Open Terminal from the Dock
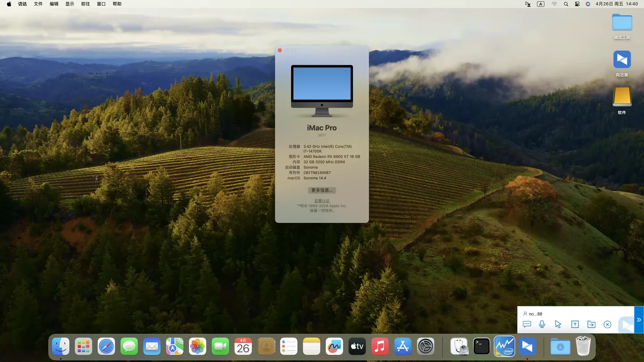The height and width of the screenshot is (362, 644). [x=482, y=346]
